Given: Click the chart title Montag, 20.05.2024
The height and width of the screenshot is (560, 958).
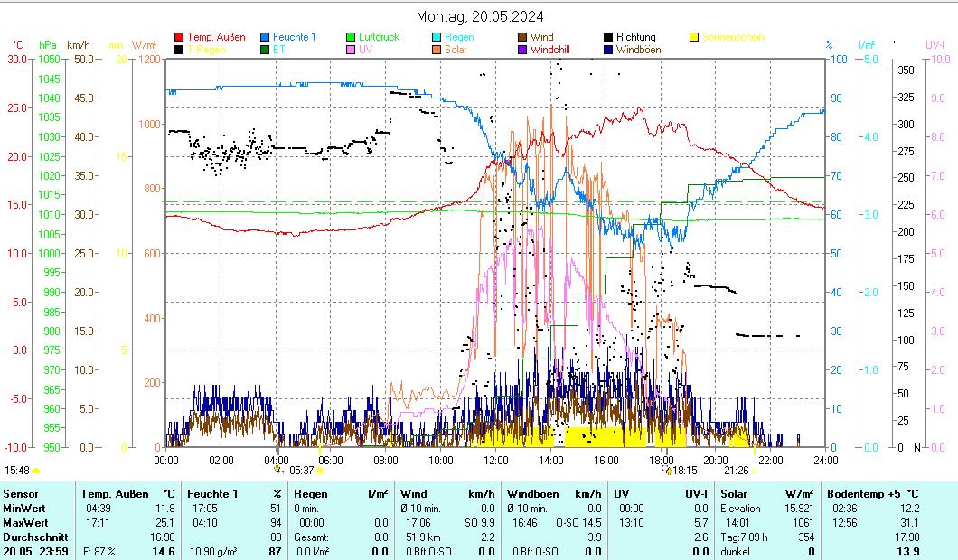Looking at the screenshot, I should pos(480,16).
